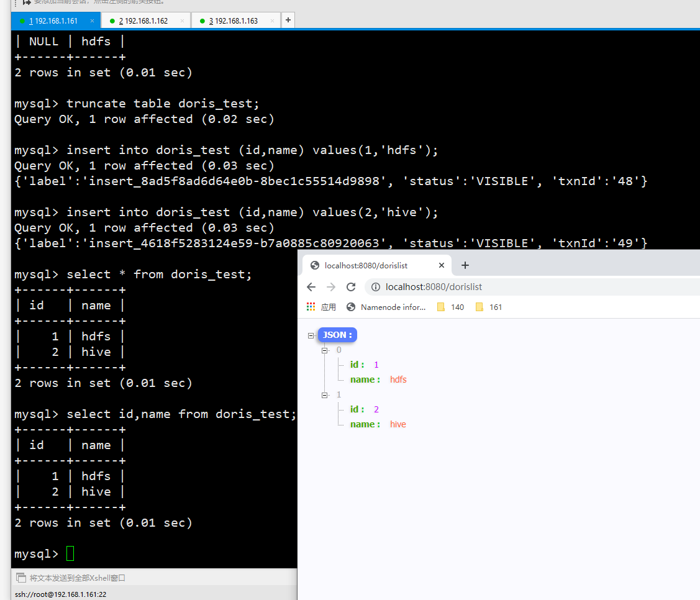
Task: Collapse the JSON root node
Action: click(x=311, y=335)
